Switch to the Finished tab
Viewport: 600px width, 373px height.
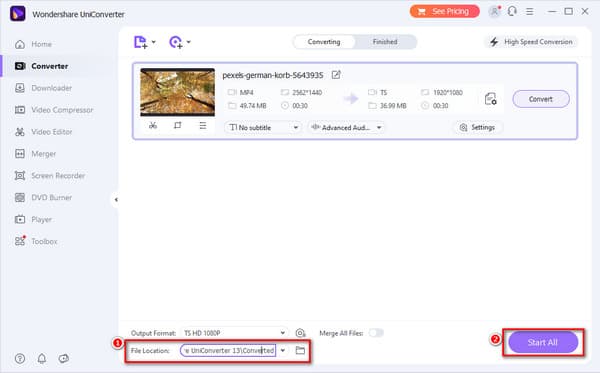tap(385, 42)
